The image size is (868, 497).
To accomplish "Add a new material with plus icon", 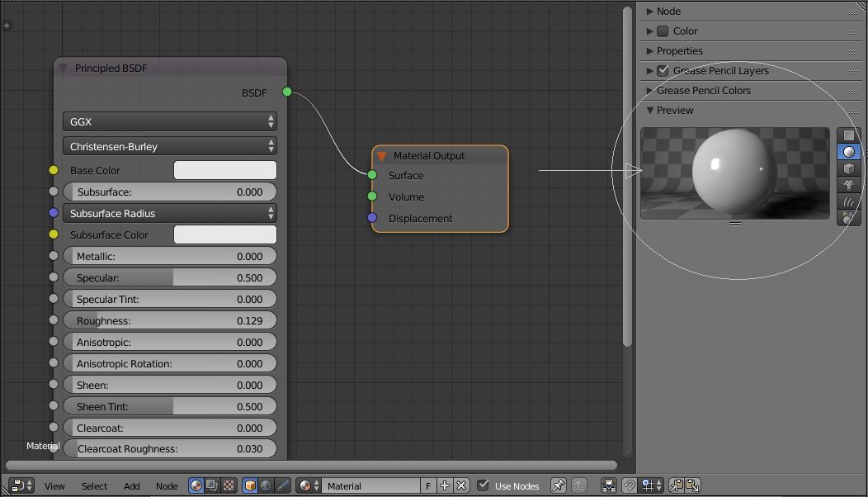I will pos(445,485).
